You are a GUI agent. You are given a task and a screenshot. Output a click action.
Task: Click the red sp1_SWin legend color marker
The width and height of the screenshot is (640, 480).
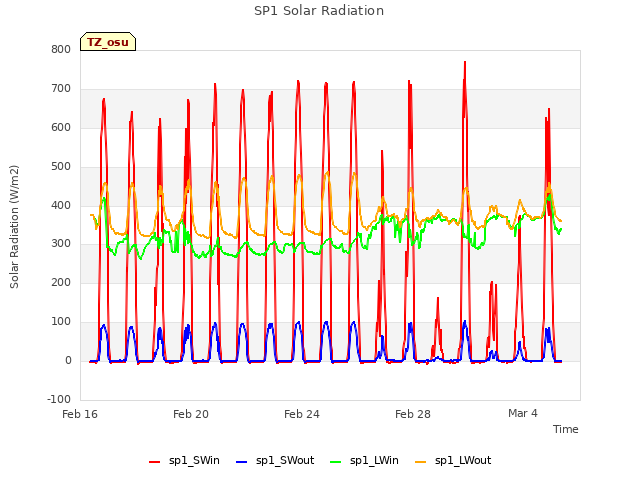[154, 462]
